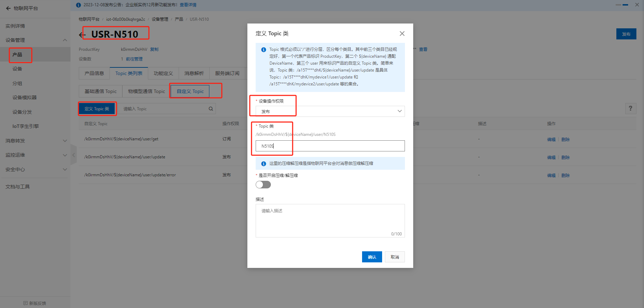The width and height of the screenshot is (644, 308).
Task: Click the question mark help icon
Action: pyautogui.click(x=630, y=109)
